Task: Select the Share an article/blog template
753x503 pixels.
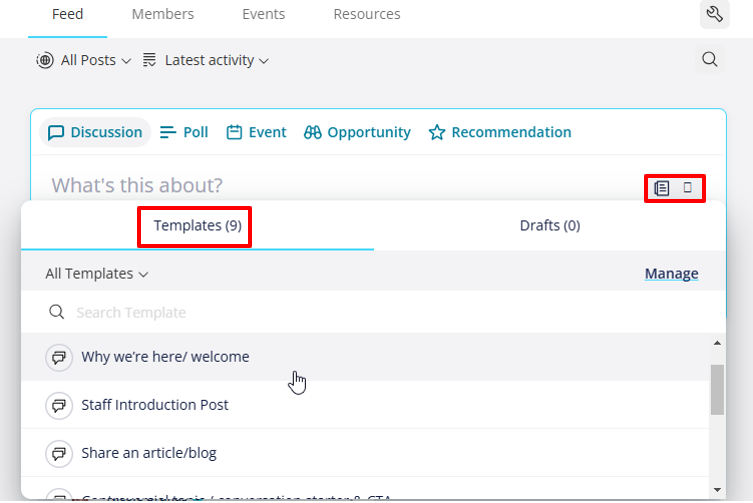Action: click(x=365, y=453)
